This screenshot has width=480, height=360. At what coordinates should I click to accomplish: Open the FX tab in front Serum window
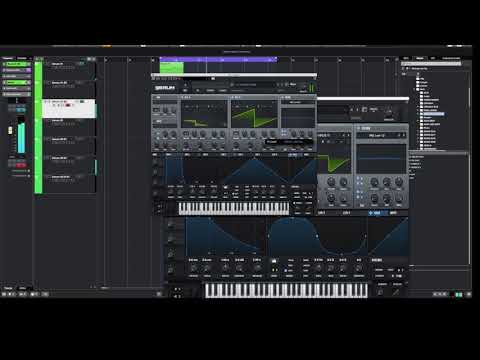pyautogui.click(x=198, y=91)
